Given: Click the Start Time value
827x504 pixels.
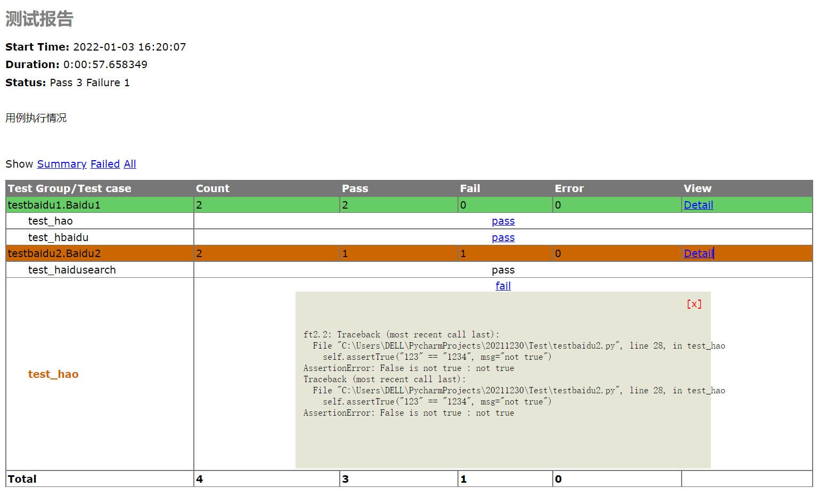Looking at the screenshot, I should pos(129,47).
